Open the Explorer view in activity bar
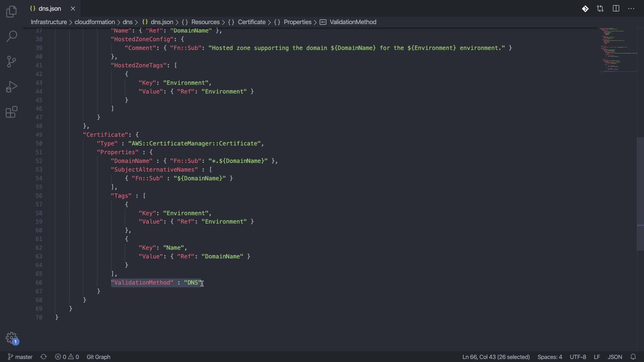Image resolution: width=644 pixels, height=362 pixels. [11, 12]
